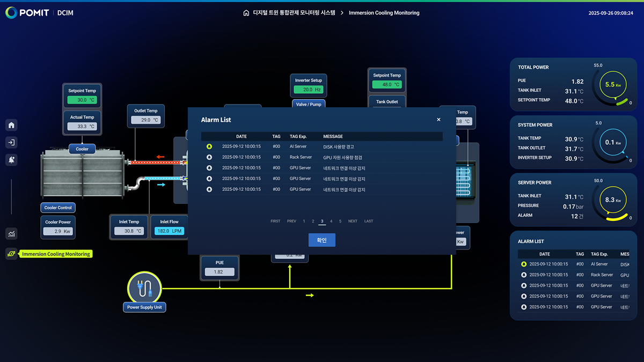Click the Cooler Setpoint Temp 30.0 field
Image resolution: width=644 pixels, height=362 pixels.
82,100
